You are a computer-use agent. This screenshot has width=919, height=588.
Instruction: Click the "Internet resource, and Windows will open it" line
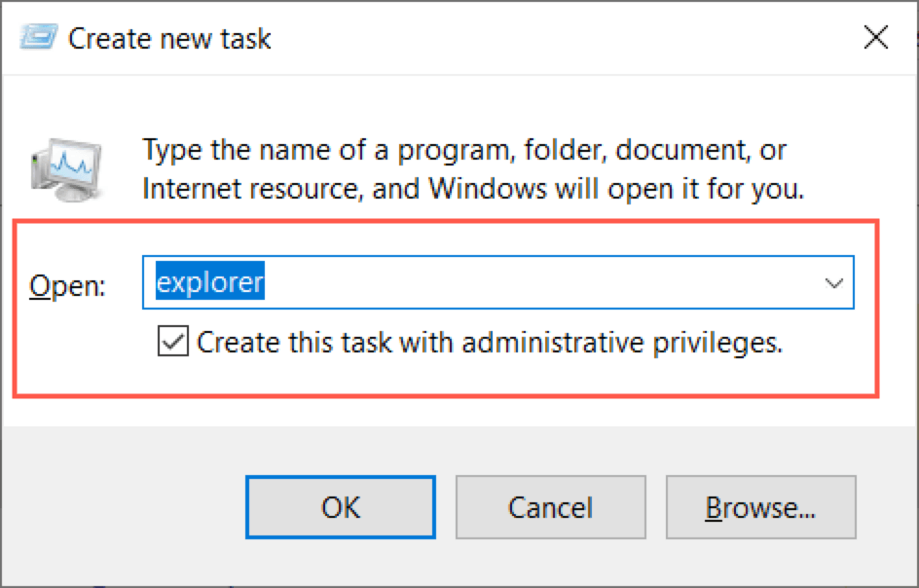[x=473, y=188]
